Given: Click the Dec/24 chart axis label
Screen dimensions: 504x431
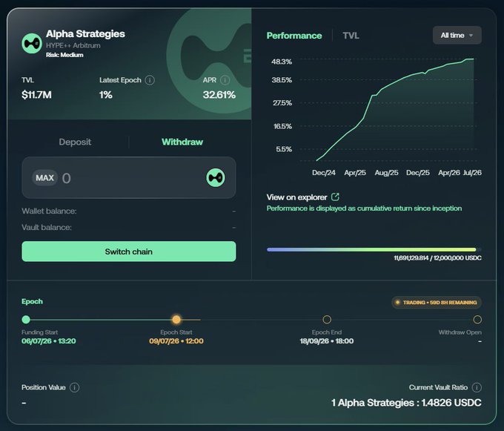Looking at the screenshot, I should 324,173.
